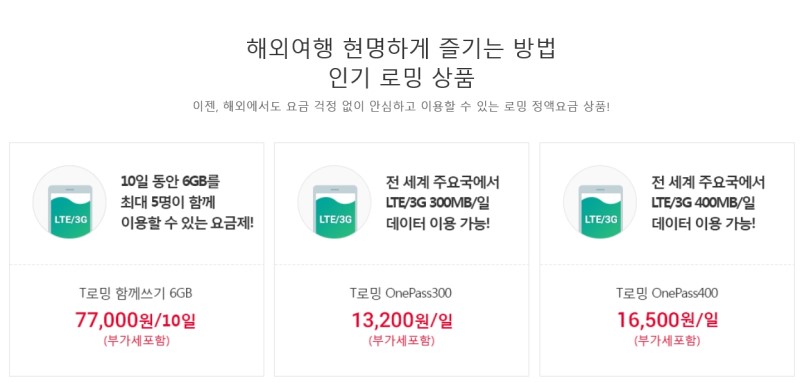The image size is (800, 383).
Task: Select the 13,200원/일 price text
Action: point(402,320)
